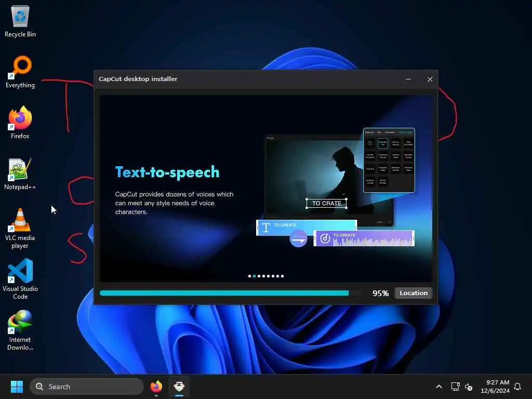Open the notifications bell

tap(517, 387)
